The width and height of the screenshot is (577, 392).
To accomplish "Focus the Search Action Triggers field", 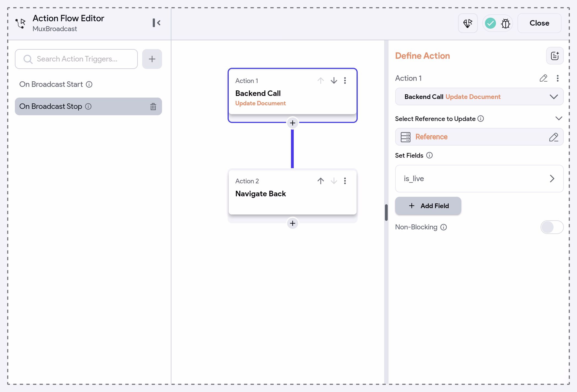I will point(80,59).
